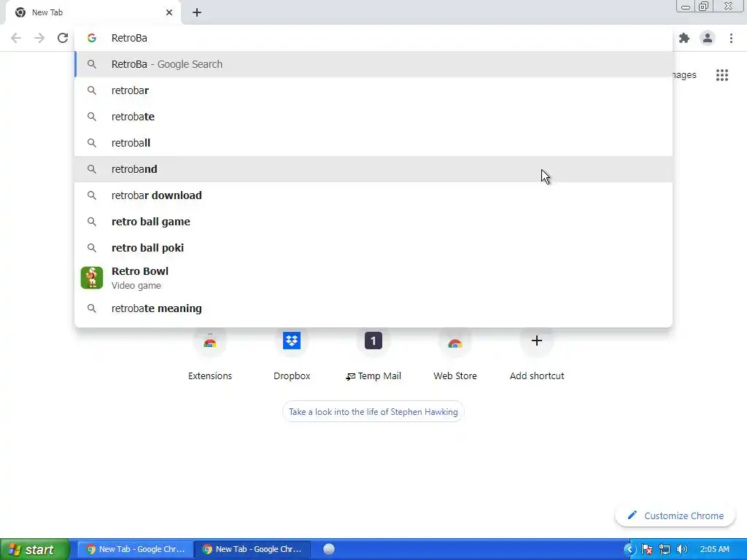Screen dimensions: 747x560
Task: Switch to second New Tab taskbar window
Action: pos(252,549)
